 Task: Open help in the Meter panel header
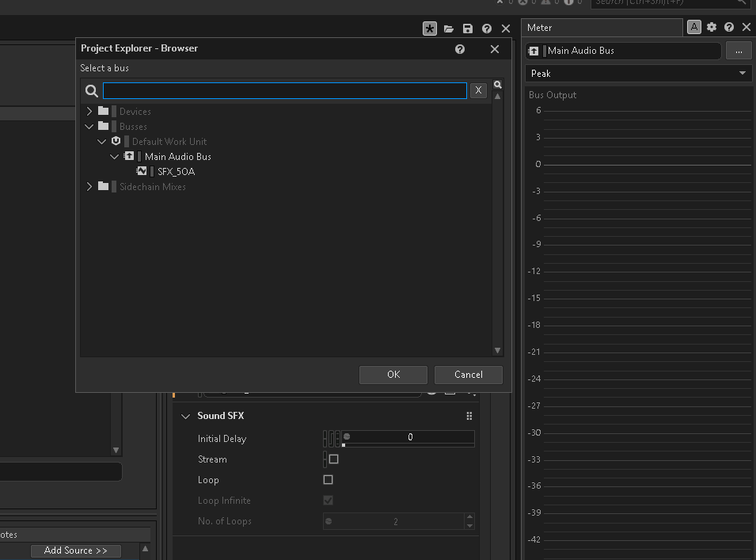(729, 27)
